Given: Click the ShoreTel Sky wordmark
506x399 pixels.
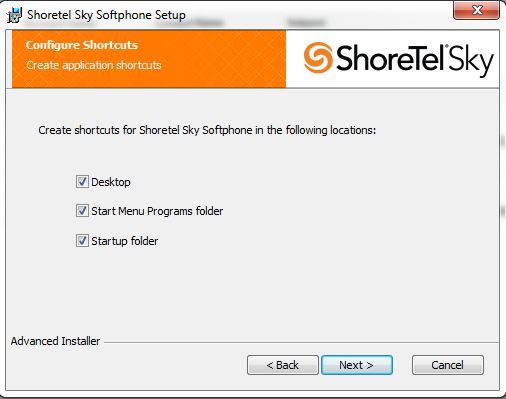Looking at the screenshot, I should point(415,60).
